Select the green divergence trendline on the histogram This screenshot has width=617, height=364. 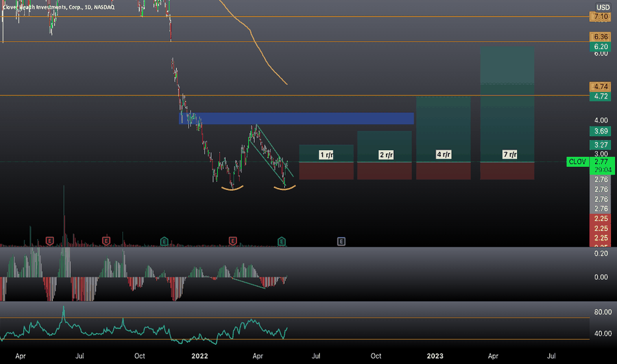point(248,283)
